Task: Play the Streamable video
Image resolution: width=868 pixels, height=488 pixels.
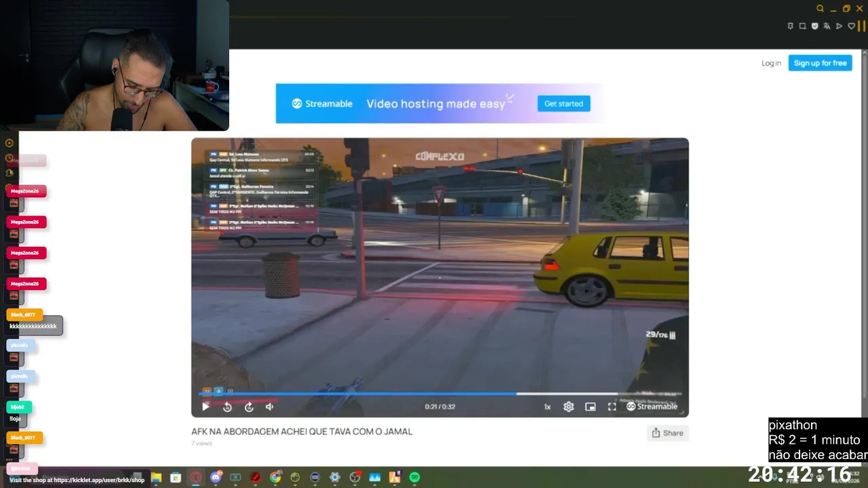Action: coord(205,407)
